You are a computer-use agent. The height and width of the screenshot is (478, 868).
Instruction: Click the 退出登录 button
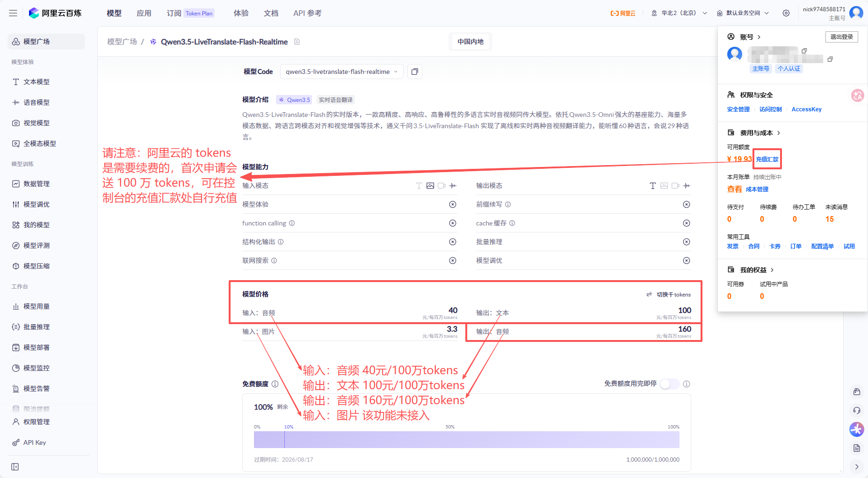click(x=842, y=37)
